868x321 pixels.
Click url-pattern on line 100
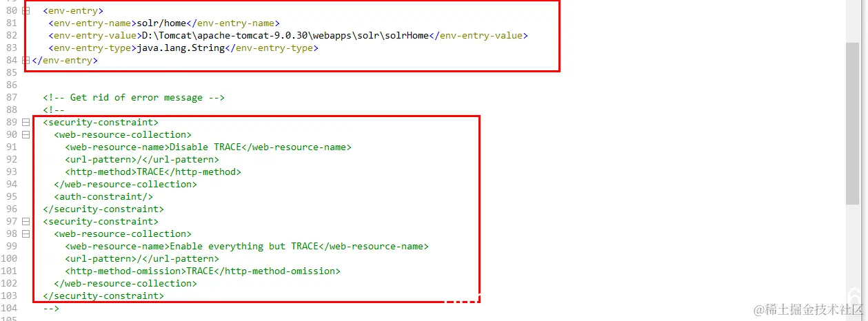[142, 259]
